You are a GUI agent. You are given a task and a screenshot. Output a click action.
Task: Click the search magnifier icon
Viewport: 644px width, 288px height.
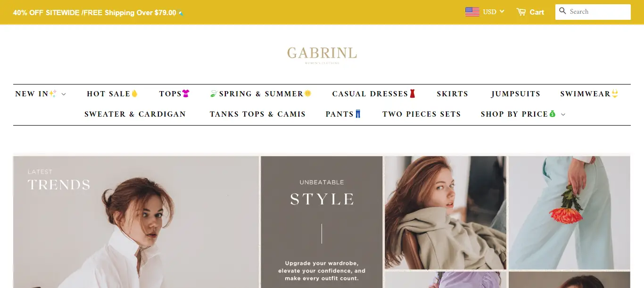tap(562, 11)
